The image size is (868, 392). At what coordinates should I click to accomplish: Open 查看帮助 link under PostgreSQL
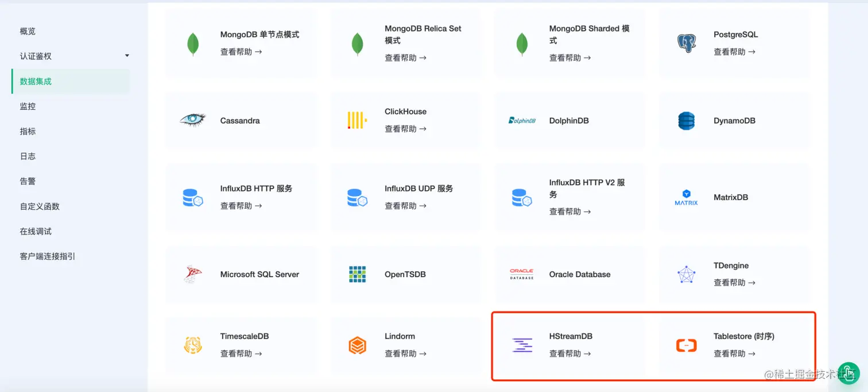(x=734, y=52)
